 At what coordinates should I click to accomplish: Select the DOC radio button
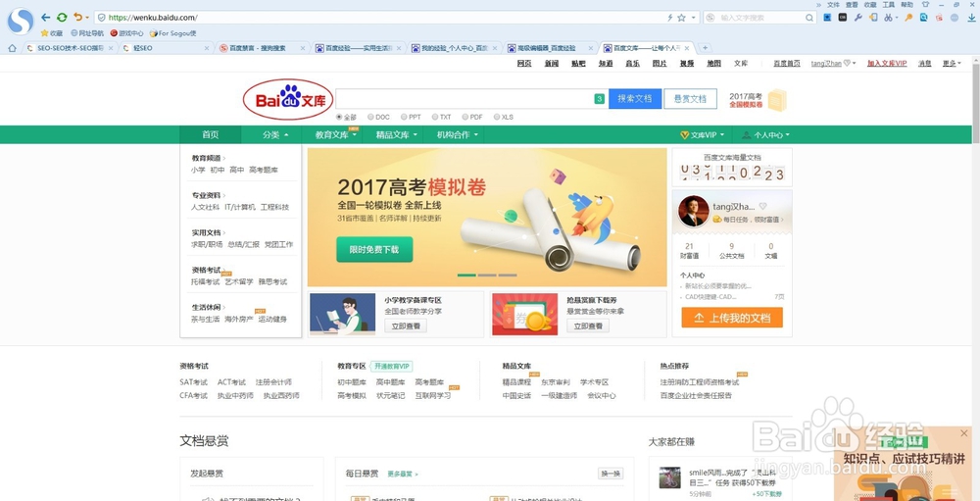(370, 117)
